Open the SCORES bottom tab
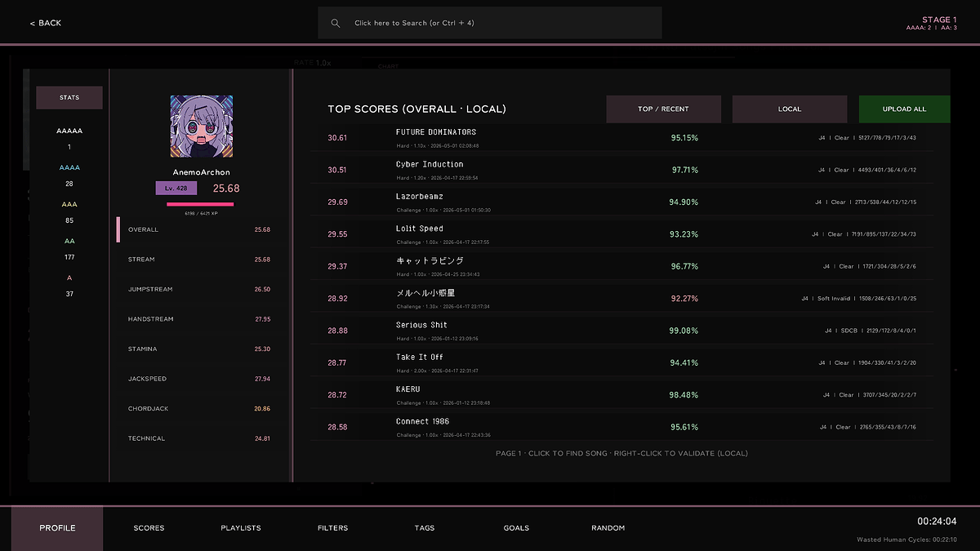Image resolution: width=980 pixels, height=551 pixels. point(149,528)
